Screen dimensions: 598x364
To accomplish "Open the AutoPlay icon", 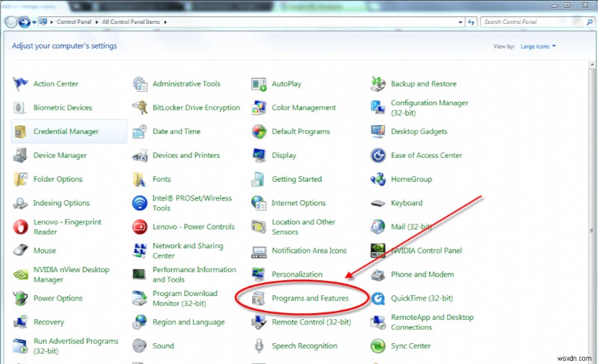I will (x=259, y=84).
